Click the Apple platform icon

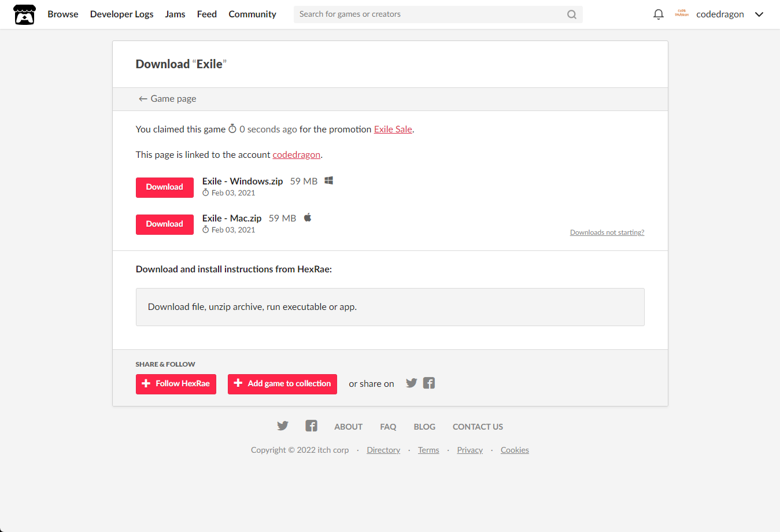[x=308, y=217]
